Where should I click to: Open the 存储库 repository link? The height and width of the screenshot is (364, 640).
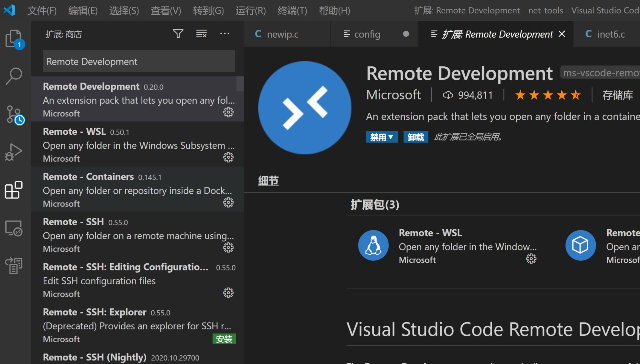pos(618,95)
